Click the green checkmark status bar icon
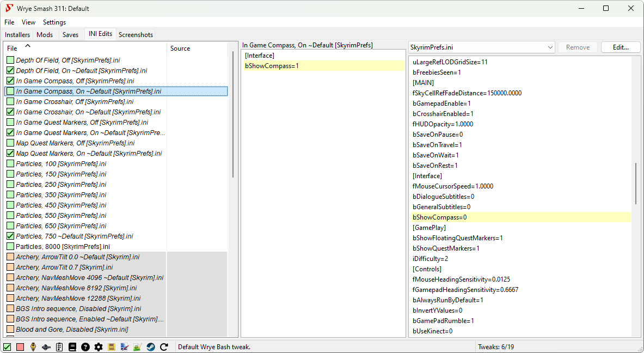The height and width of the screenshot is (353, 644). click(x=8, y=347)
